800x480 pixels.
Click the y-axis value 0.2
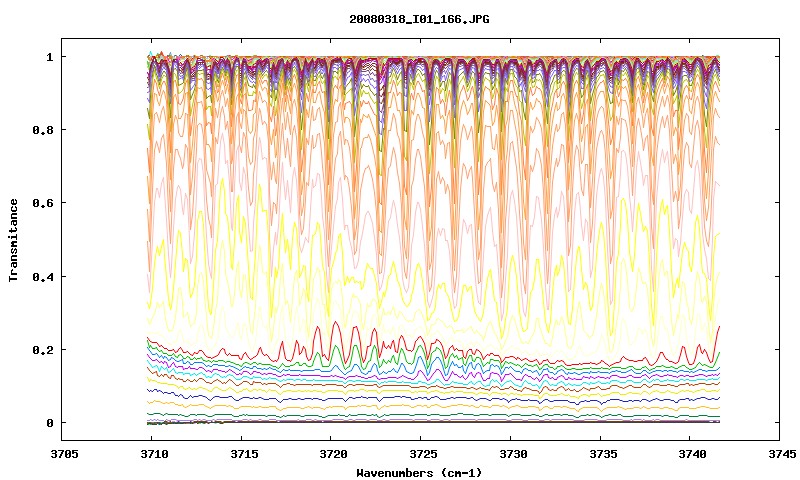coord(43,350)
